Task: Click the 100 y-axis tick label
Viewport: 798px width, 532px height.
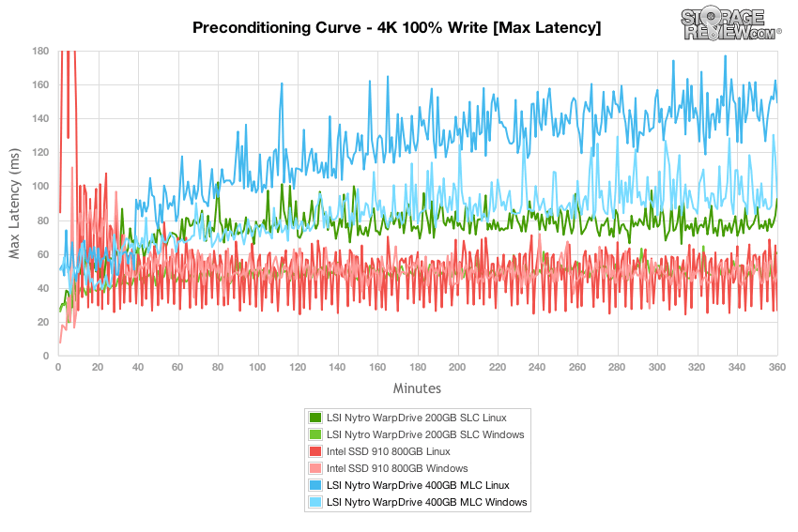Action: [40, 186]
